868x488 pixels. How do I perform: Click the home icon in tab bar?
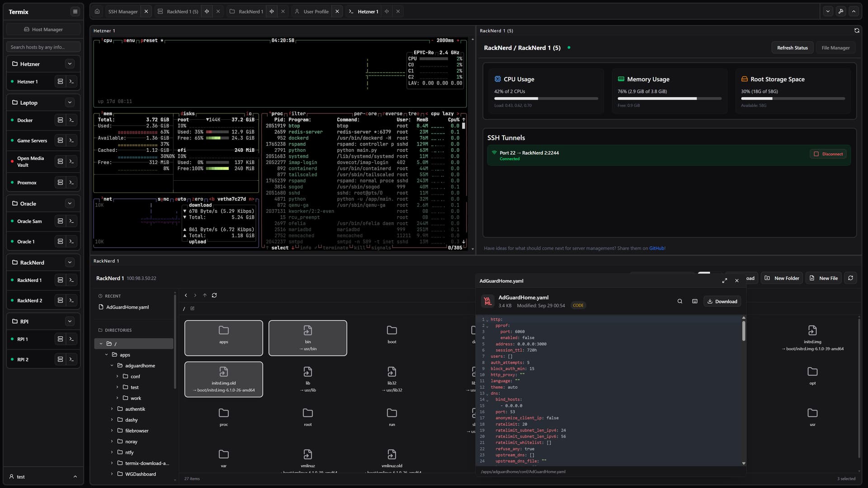(x=97, y=11)
